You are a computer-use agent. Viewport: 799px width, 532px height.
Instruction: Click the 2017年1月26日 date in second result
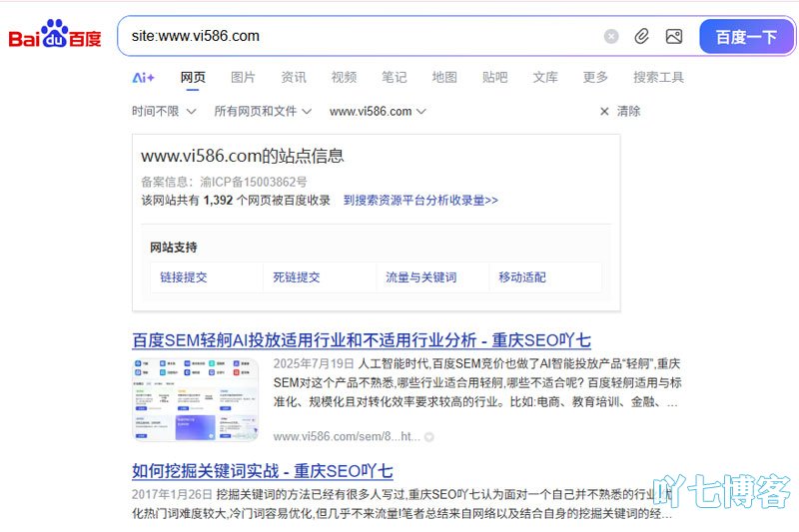(172, 494)
